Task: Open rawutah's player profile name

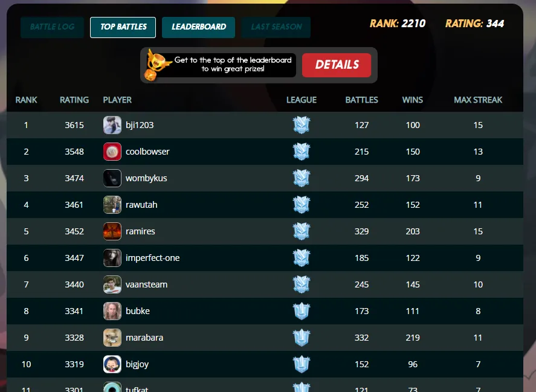Action: (141, 205)
